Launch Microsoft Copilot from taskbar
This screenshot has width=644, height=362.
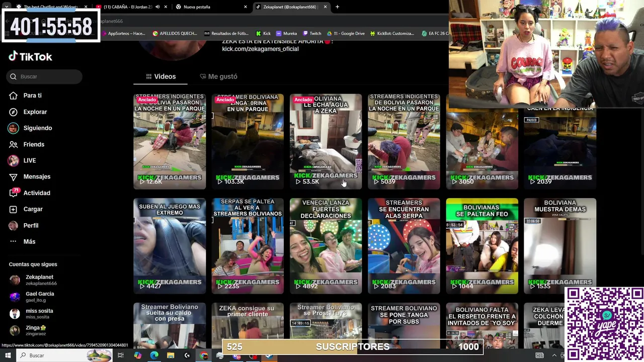[137, 355]
